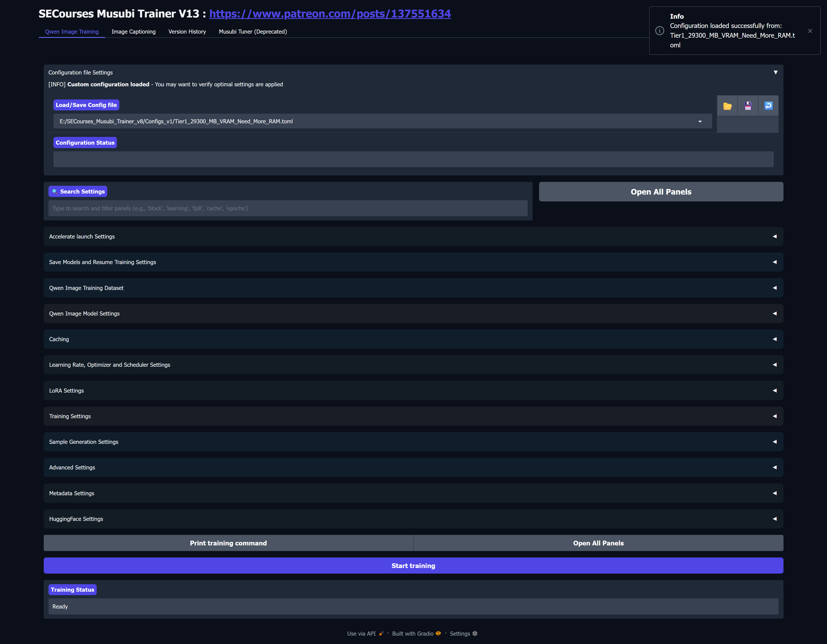Expand the Caching panel
The width and height of the screenshot is (827, 644).
pyautogui.click(x=413, y=339)
